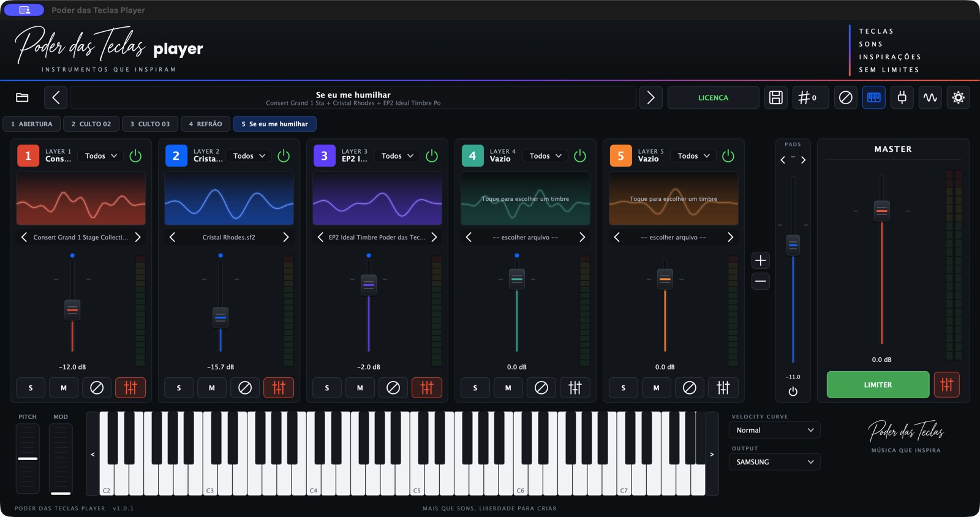
Task: Open Layer 5 mixer effects icon
Action: point(723,388)
